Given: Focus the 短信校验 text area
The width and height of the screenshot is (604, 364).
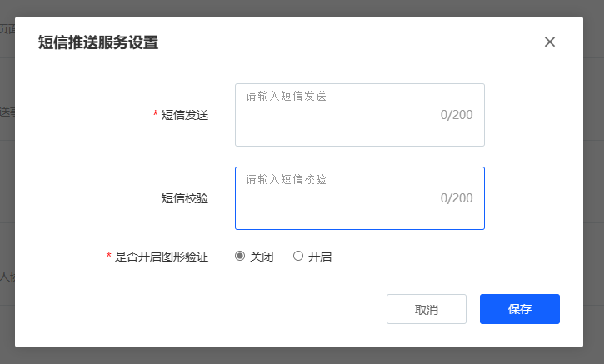Looking at the screenshot, I should click(359, 208).
